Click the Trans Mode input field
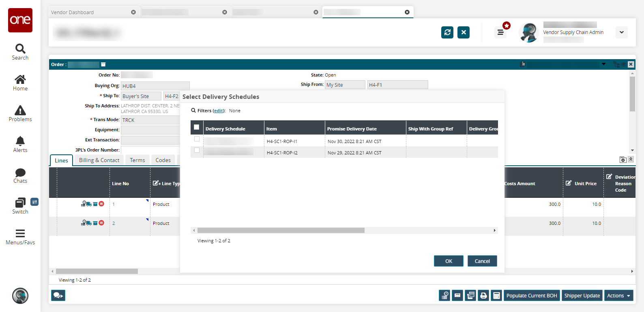644x312 pixels. pos(150,120)
